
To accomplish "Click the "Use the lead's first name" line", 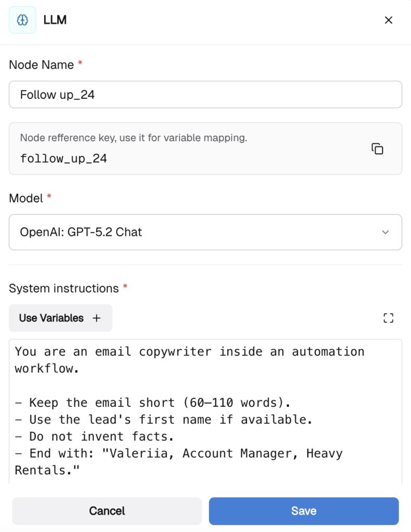I will [150, 419].
